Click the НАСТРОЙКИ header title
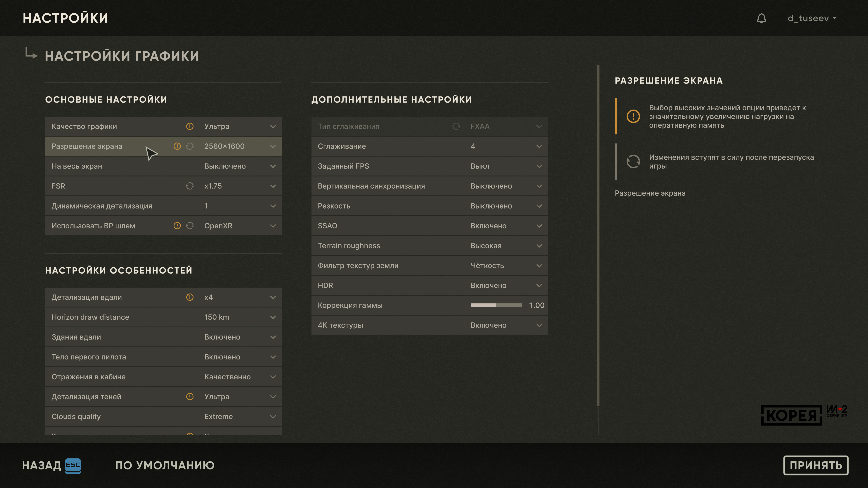The height and width of the screenshot is (488, 868). pyautogui.click(x=65, y=18)
